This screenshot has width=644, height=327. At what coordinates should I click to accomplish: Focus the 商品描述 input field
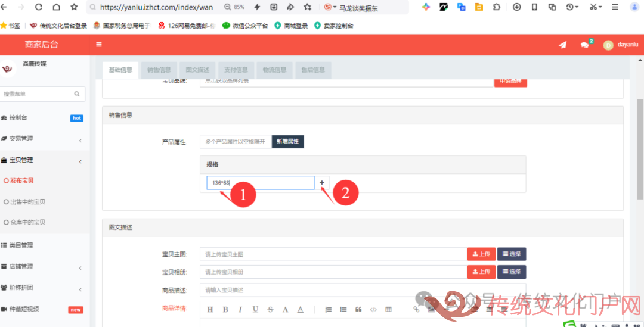click(x=363, y=290)
